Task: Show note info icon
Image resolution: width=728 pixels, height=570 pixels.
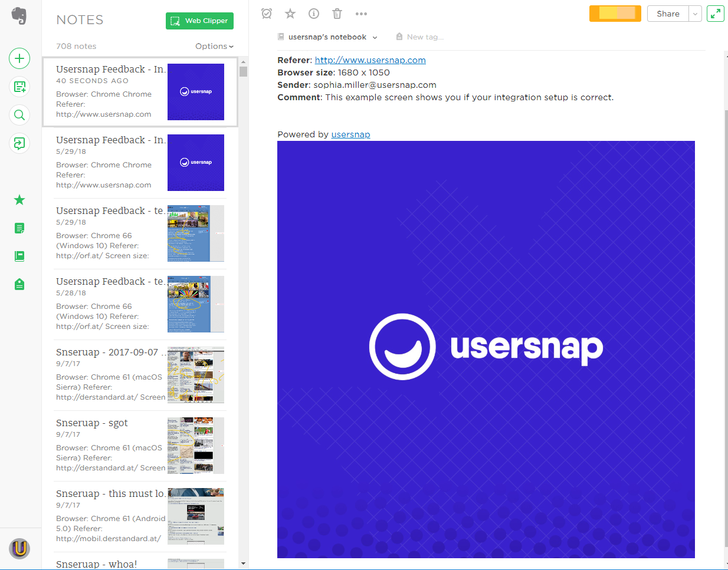Action: coord(314,14)
